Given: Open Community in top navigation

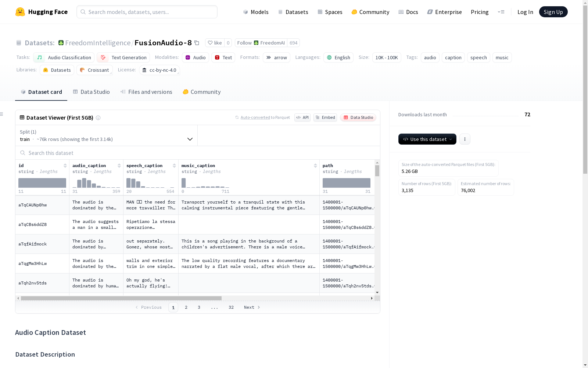Looking at the screenshot, I should coord(370,12).
